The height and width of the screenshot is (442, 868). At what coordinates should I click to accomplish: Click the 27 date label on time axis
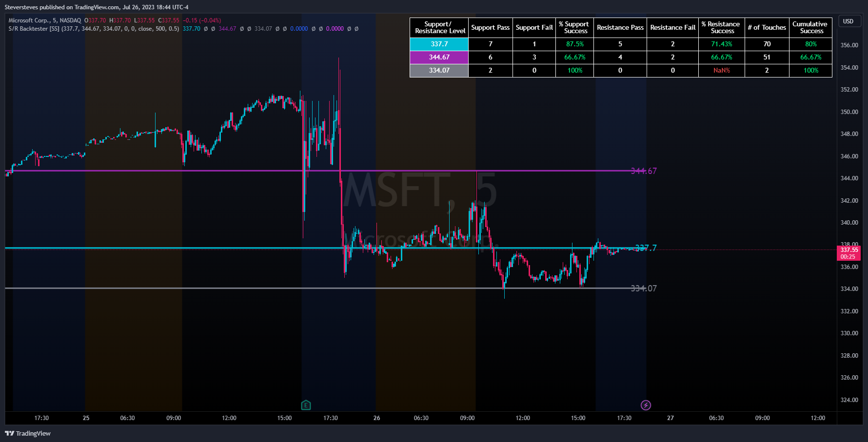(x=671, y=418)
